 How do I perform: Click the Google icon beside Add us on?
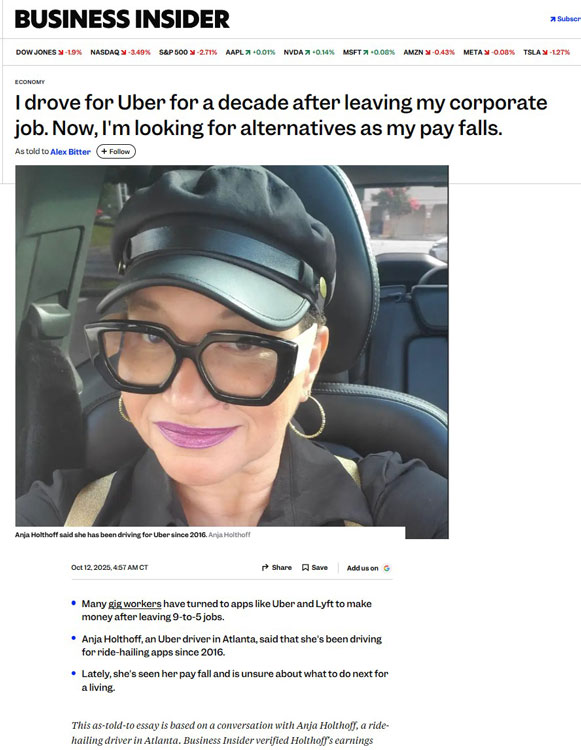(x=387, y=568)
